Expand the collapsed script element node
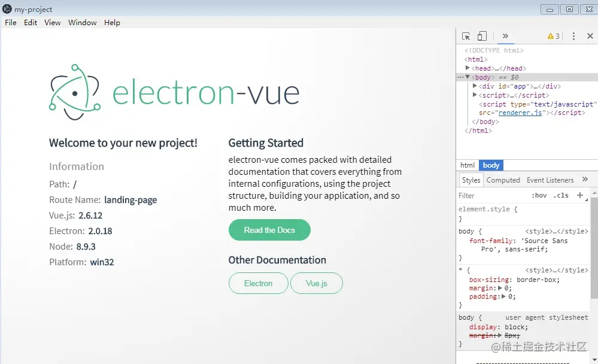This screenshot has width=598, height=364. click(x=475, y=95)
